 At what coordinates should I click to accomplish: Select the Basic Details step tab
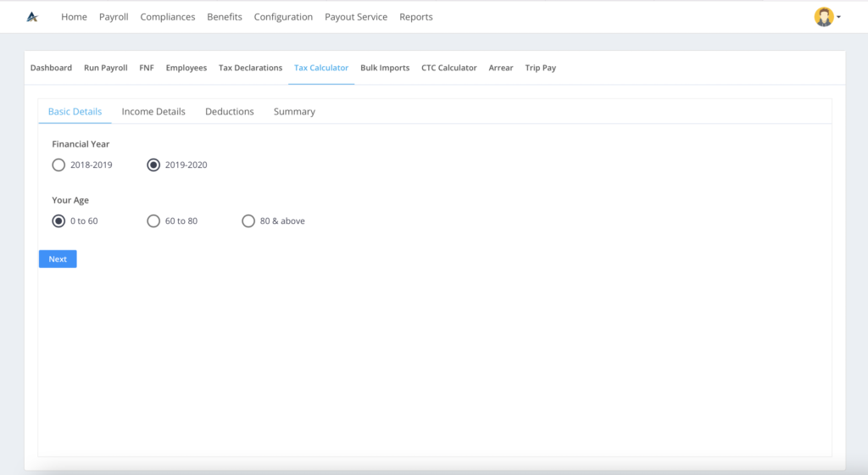pyautogui.click(x=75, y=111)
